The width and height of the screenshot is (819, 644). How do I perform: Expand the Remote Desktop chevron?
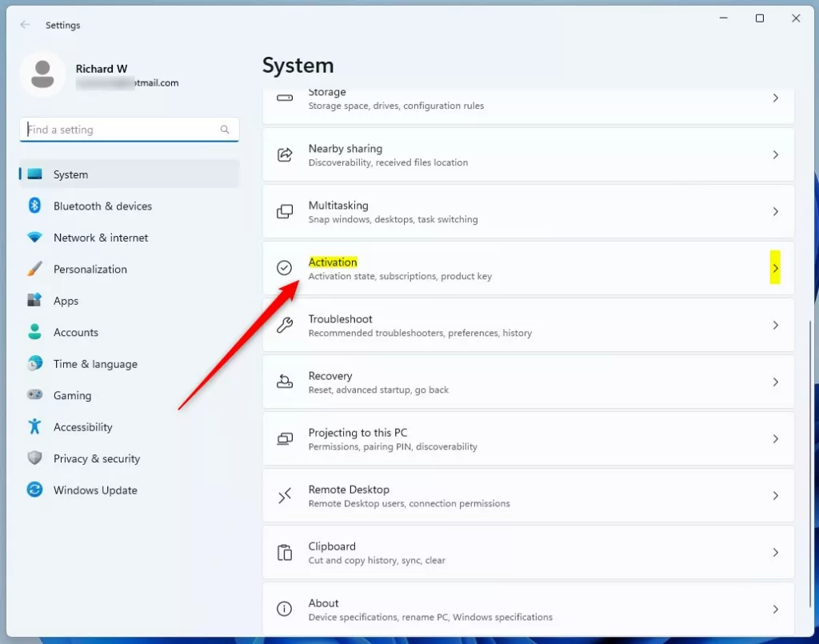click(x=775, y=496)
